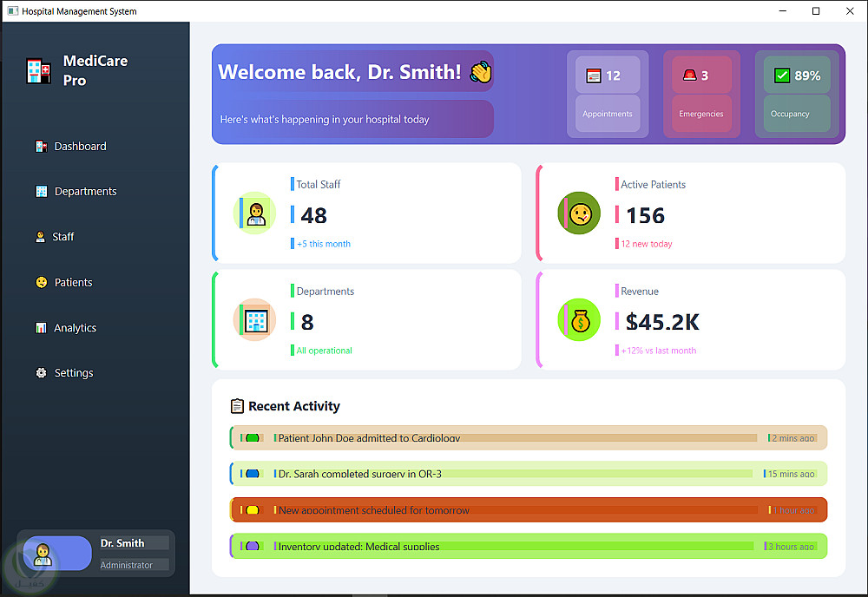Click the '15 mins ago' timestamp
This screenshot has height=597, width=868.
(x=791, y=474)
